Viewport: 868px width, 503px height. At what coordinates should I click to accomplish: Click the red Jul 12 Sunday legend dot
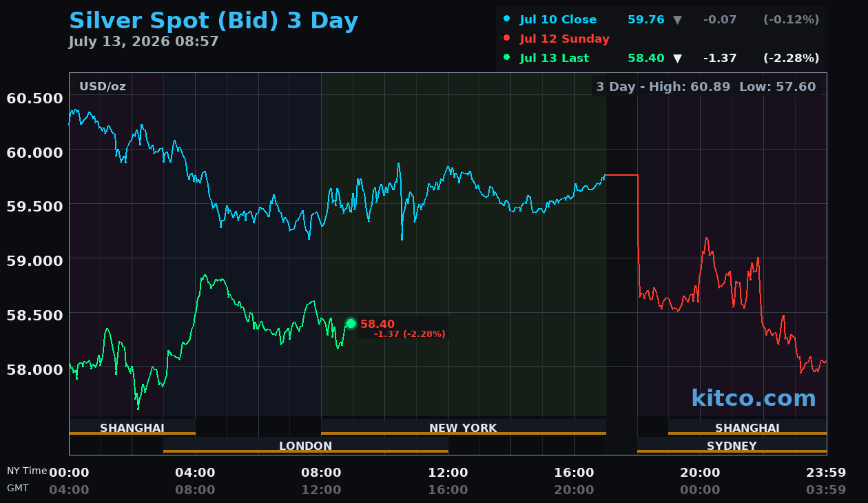(507, 39)
